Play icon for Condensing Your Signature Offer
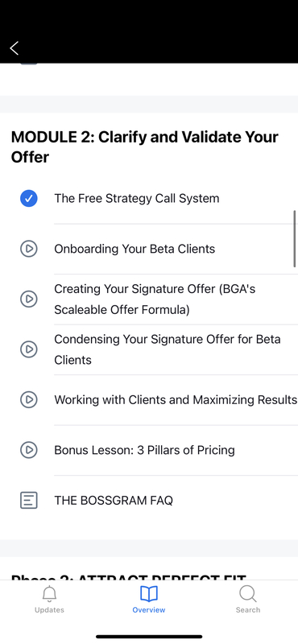The height and width of the screenshot is (644, 298). click(x=29, y=349)
